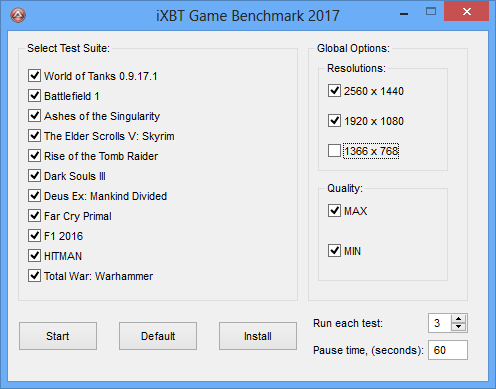Disable Total War: Warhammer test
The height and width of the screenshot is (389, 496).
pyautogui.click(x=34, y=276)
